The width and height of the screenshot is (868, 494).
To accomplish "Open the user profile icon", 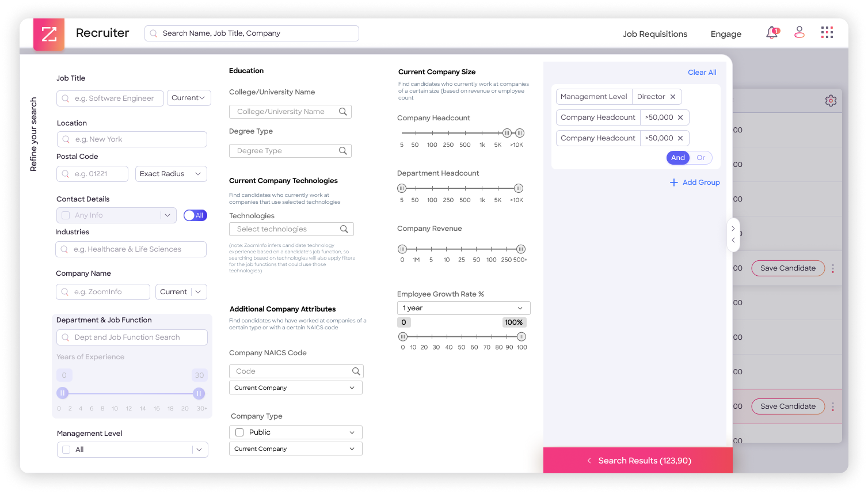I will [800, 32].
